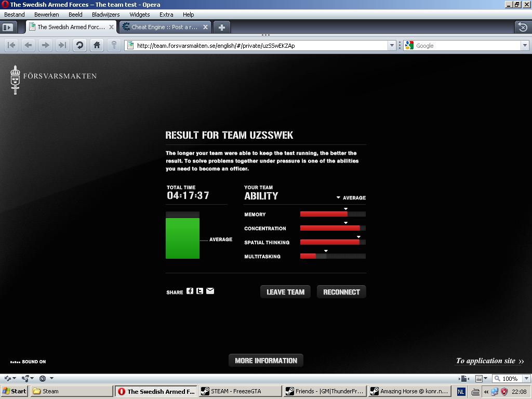Close the Cheat Engine tab
This screenshot has height=399, width=532.
(205, 27)
